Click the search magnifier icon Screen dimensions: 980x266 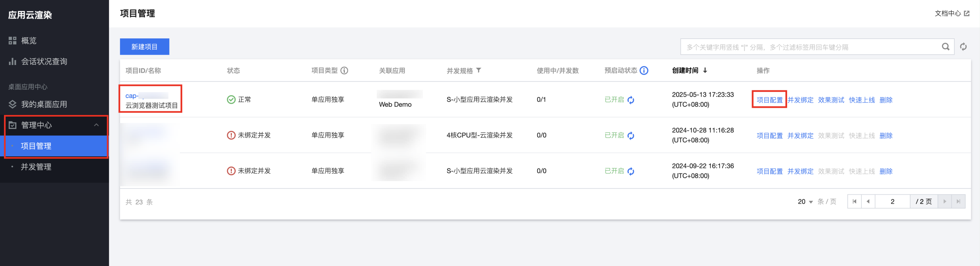(945, 47)
